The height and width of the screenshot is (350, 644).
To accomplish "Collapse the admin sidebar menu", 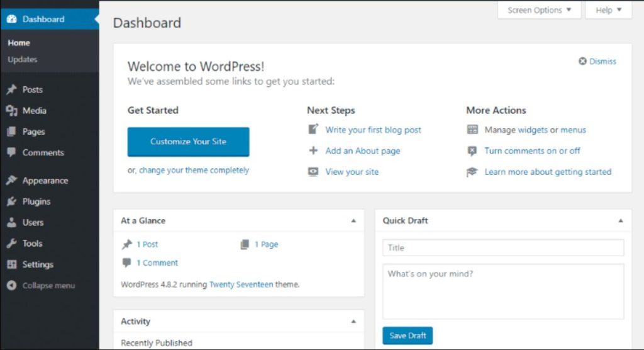I will [x=42, y=286].
